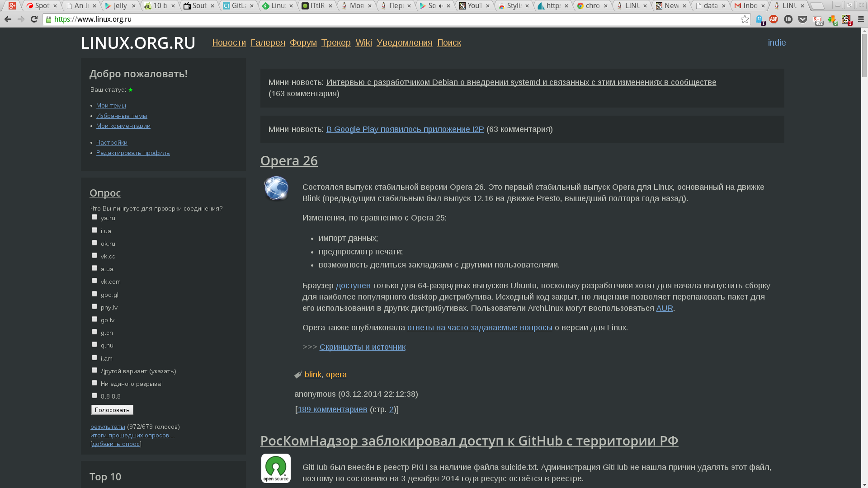The width and height of the screenshot is (868, 488).
Task: Open the Adblock Plus extension
Action: (x=774, y=19)
